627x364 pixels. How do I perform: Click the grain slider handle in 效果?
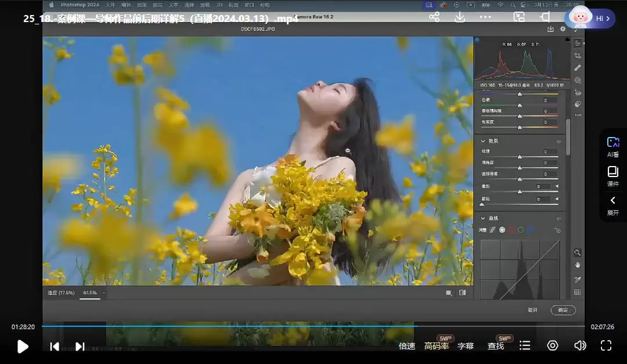[x=482, y=204]
